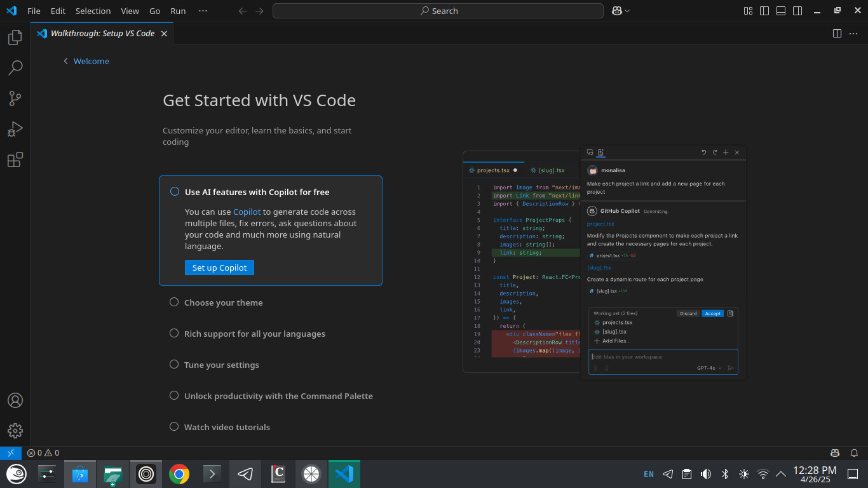Image resolution: width=868 pixels, height=488 pixels.
Task: Go forward with the navigation arrow
Action: tap(259, 11)
